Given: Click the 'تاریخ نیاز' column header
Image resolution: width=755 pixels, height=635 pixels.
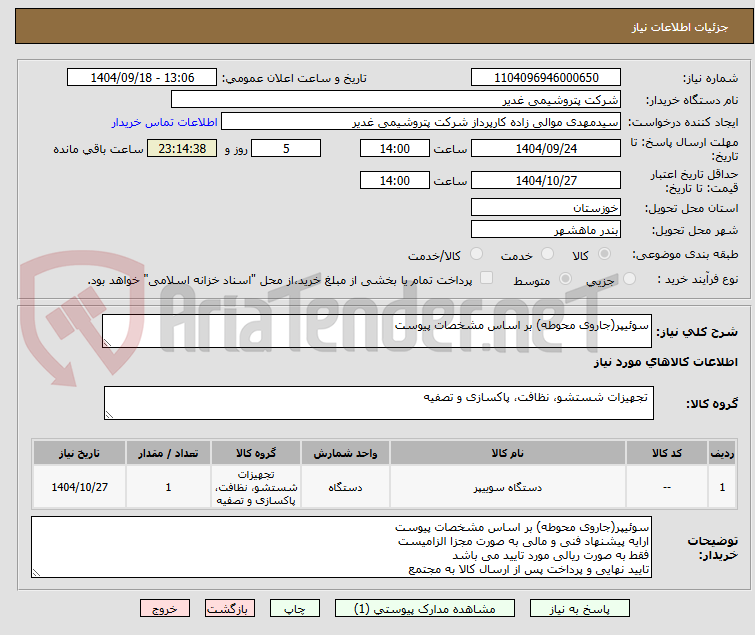Looking at the screenshot, I should point(79,453).
